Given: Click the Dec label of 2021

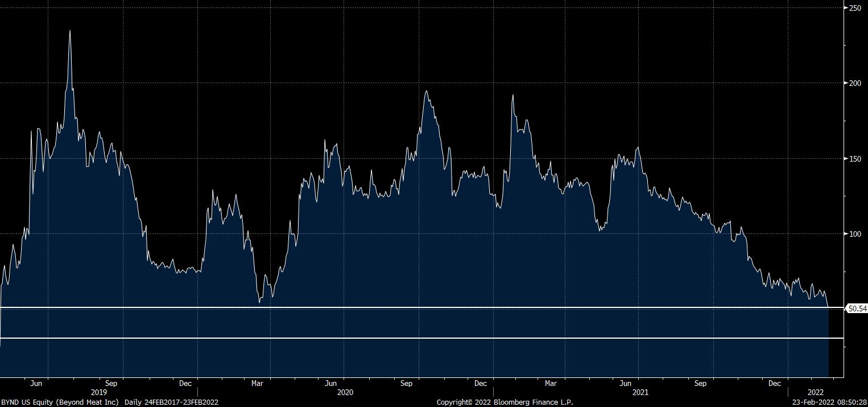Looking at the screenshot, I should [775, 384].
